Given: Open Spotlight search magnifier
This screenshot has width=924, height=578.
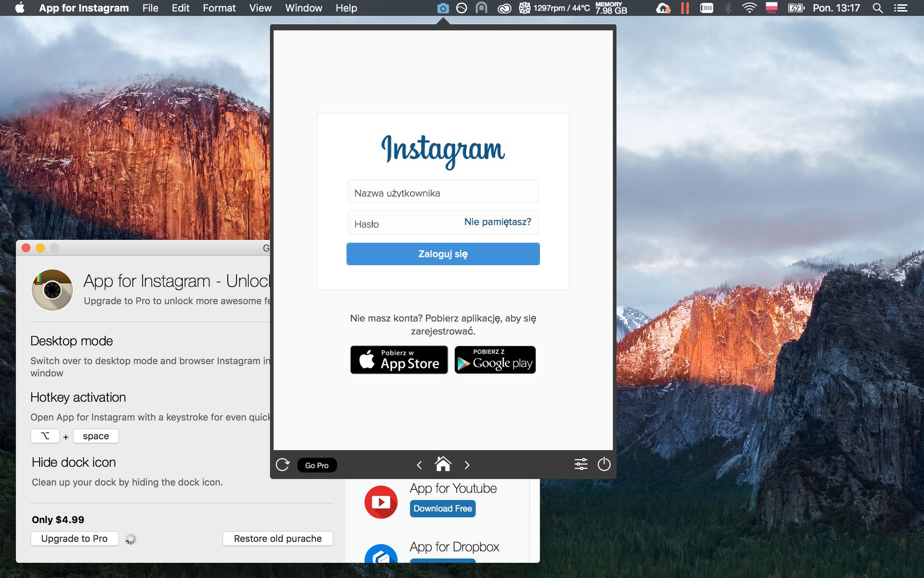Looking at the screenshot, I should coord(877,8).
